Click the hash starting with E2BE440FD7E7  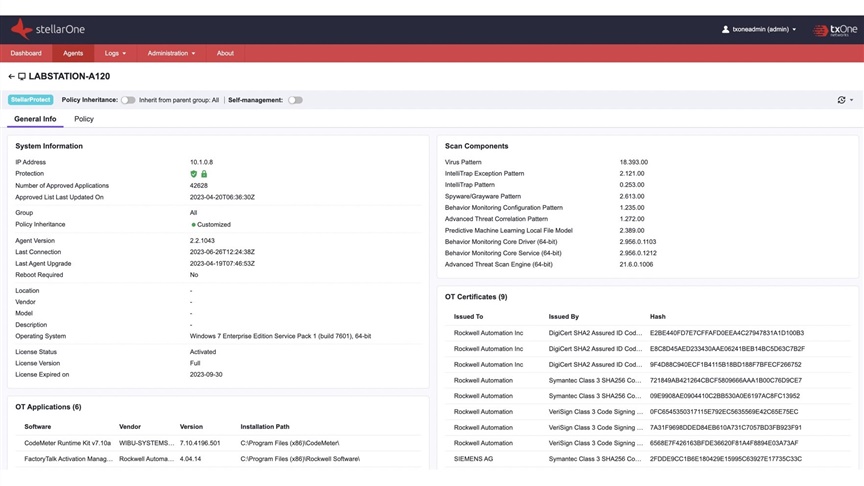pyautogui.click(x=727, y=333)
